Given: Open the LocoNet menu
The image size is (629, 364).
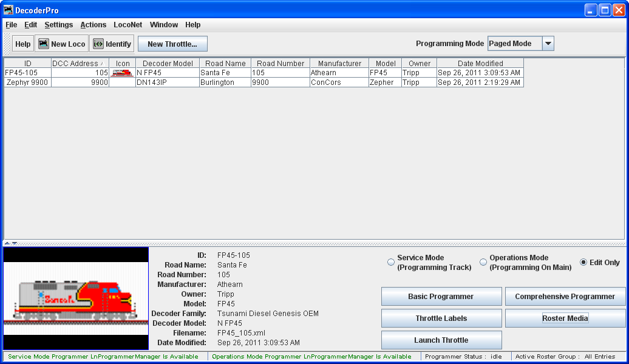Looking at the screenshot, I should [127, 25].
